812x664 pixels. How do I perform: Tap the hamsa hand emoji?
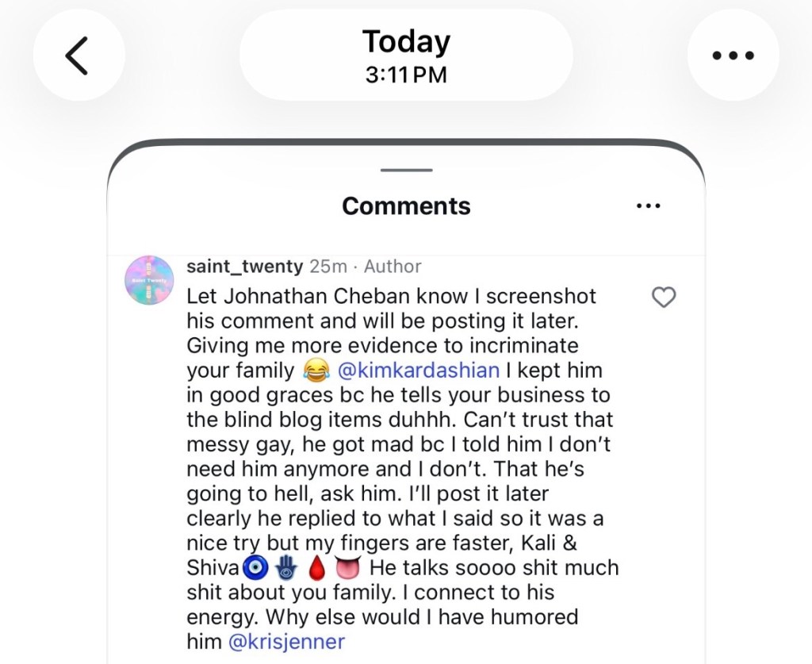tap(285, 568)
